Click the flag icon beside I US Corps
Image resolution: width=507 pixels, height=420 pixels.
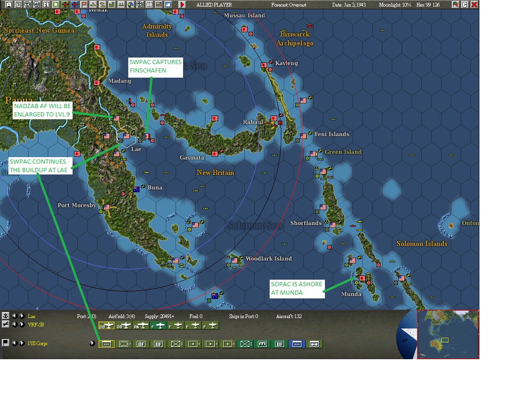pyautogui.click(x=6, y=343)
